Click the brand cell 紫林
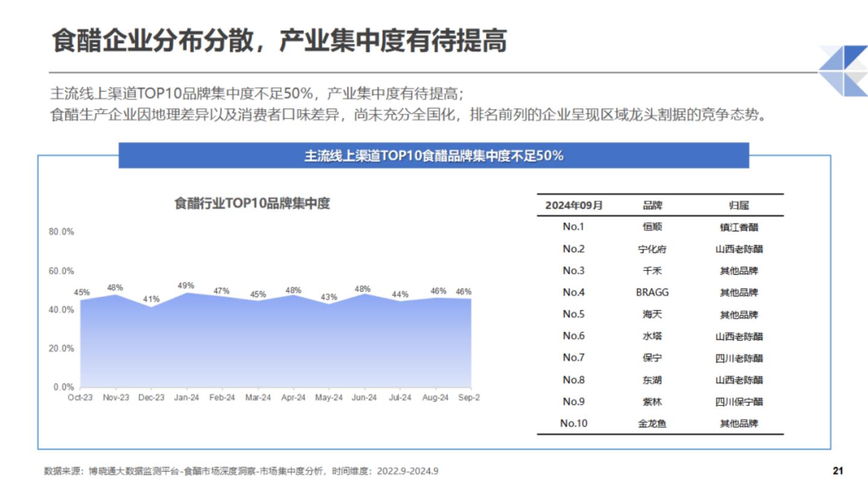The width and height of the screenshot is (868, 488). click(652, 401)
